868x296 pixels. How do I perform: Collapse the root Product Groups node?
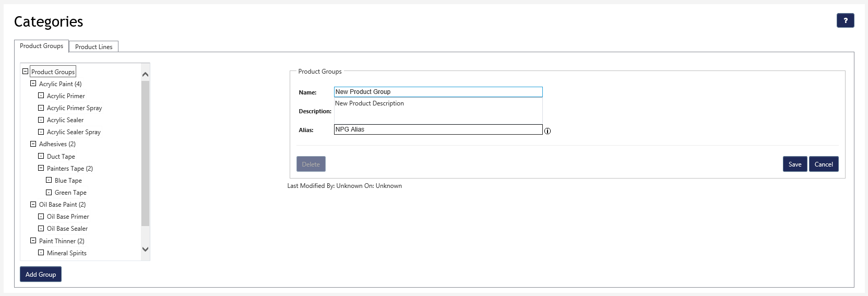[25, 72]
